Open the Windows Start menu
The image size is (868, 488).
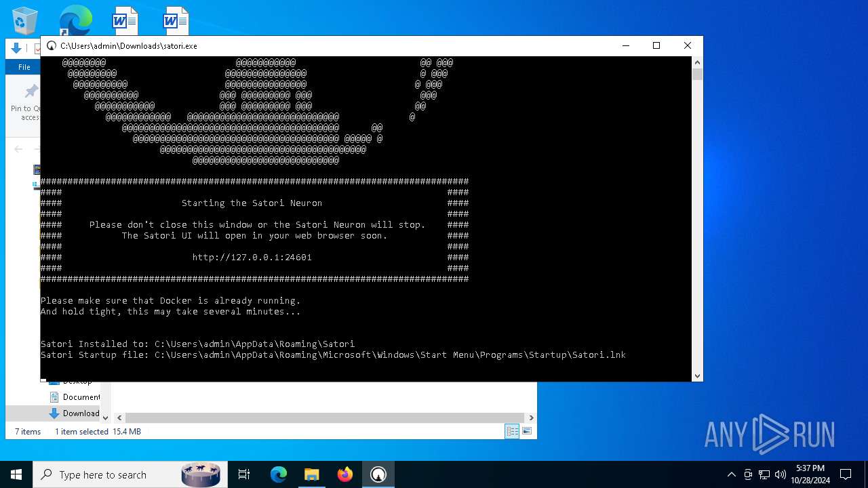point(16,474)
